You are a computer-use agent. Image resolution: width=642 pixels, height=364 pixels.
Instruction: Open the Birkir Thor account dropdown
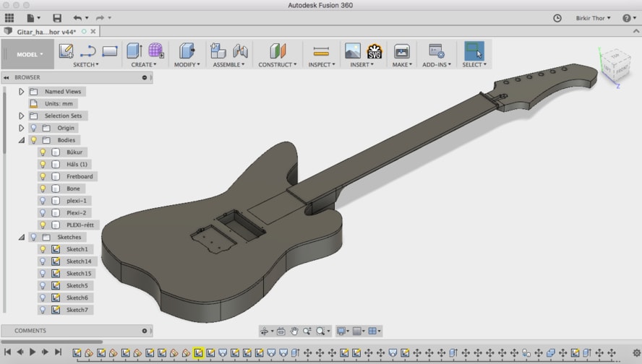593,18
